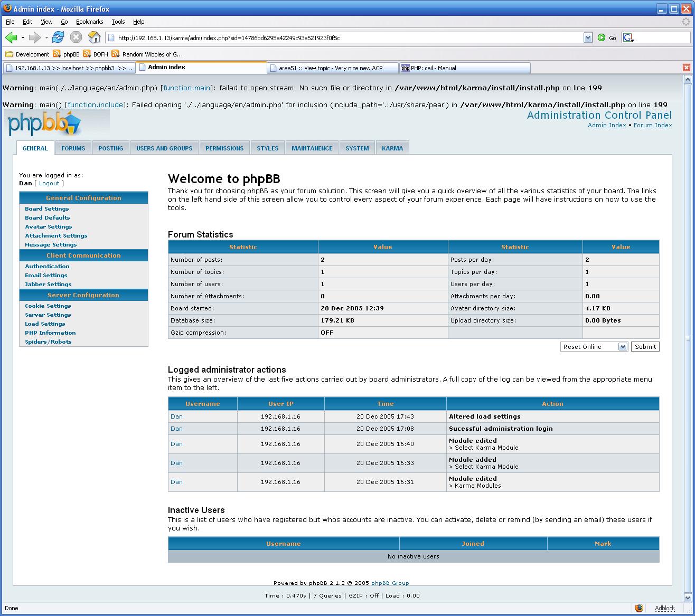Switch to the PERMISSIONS tab
The width and height of the screenshot is (695, 616).
point(224,148)
